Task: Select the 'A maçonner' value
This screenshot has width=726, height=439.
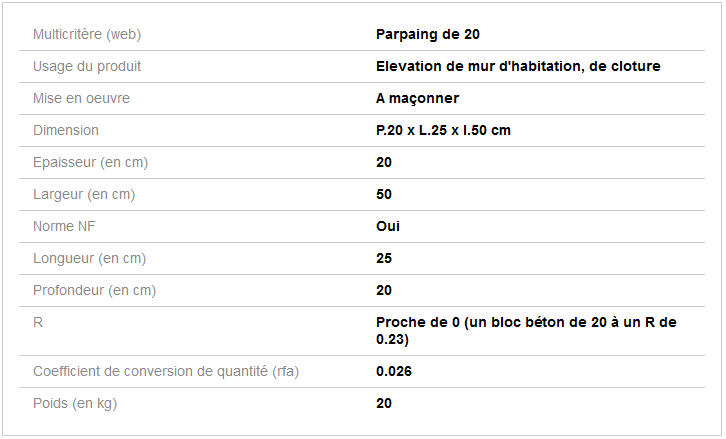Action: 417,98
